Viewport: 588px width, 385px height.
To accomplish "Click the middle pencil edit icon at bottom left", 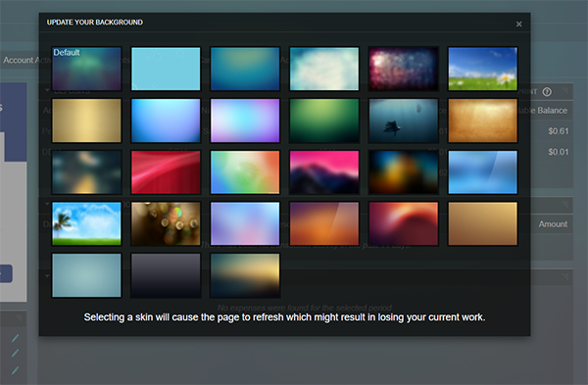I will click(x=15, y=353).
